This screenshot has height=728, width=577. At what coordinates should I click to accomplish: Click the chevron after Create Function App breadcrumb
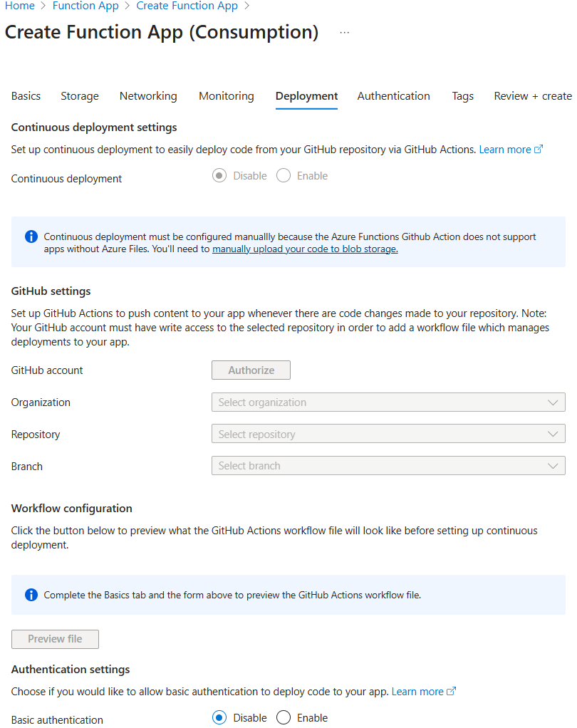(247, 6)
